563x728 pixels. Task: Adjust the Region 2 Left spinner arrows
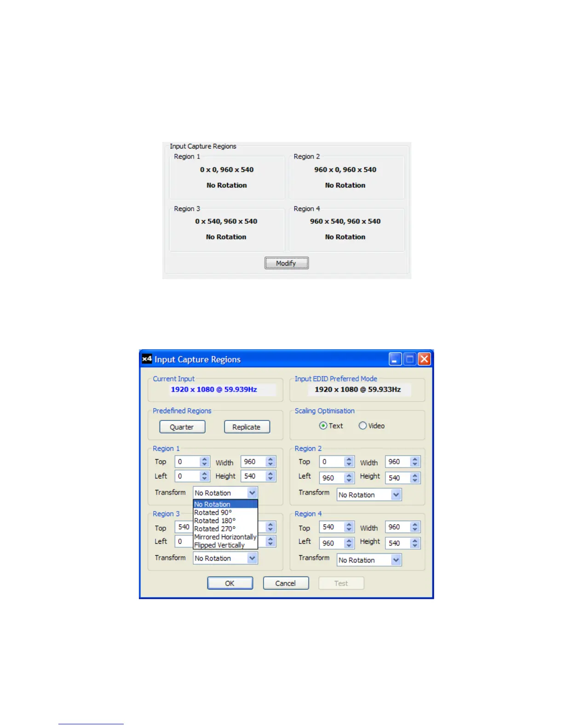[x=349, y=478]
